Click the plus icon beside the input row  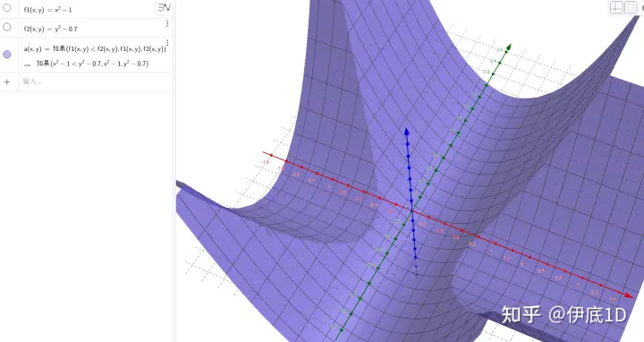tap(7, 81)
